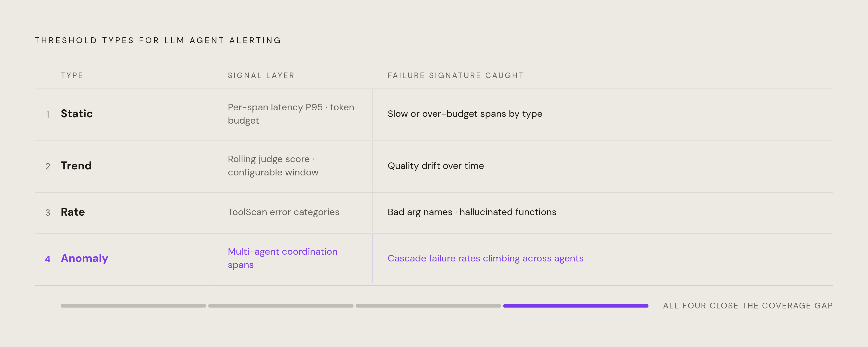
Task: Click "Slow or over-budget spans by type"
Action: tap(465, 114)
